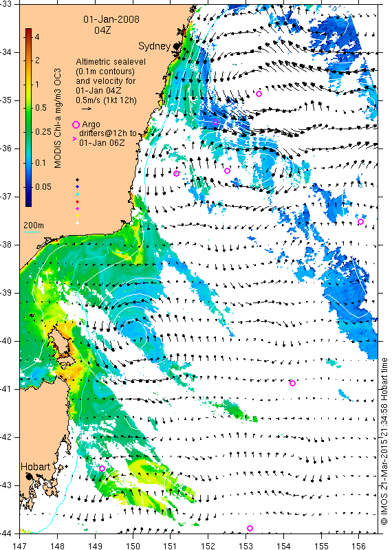Click the cyan 200m isobath legend line
392x550 pixels.
[x=32, y=232]
